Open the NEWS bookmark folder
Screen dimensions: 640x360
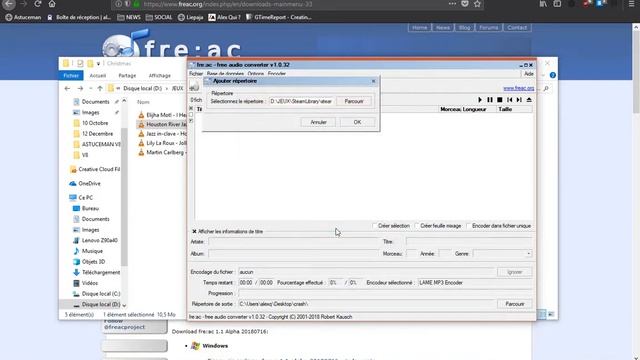(129, 18)
